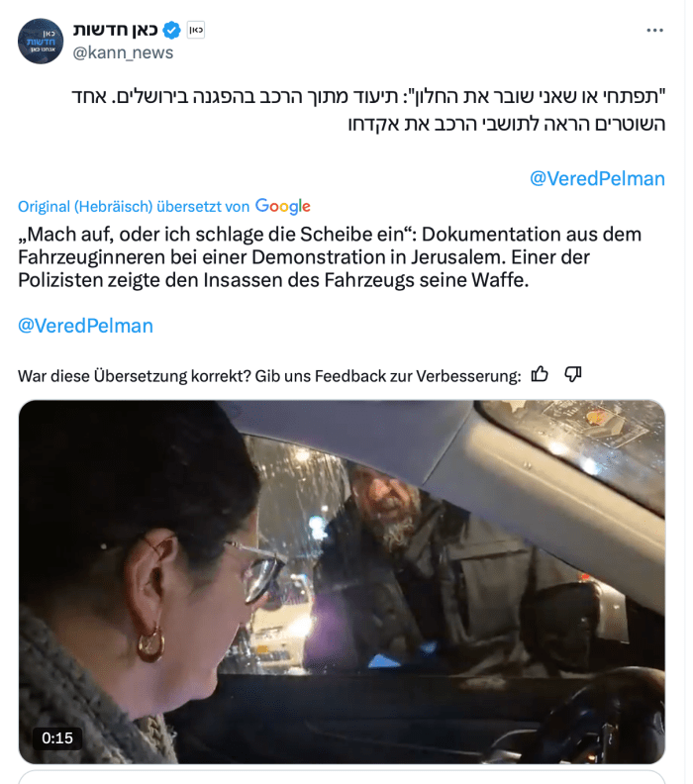Click the 0:15 video duration badge
The width and height of the screenshot is (693, 784).
pos(57,738)
